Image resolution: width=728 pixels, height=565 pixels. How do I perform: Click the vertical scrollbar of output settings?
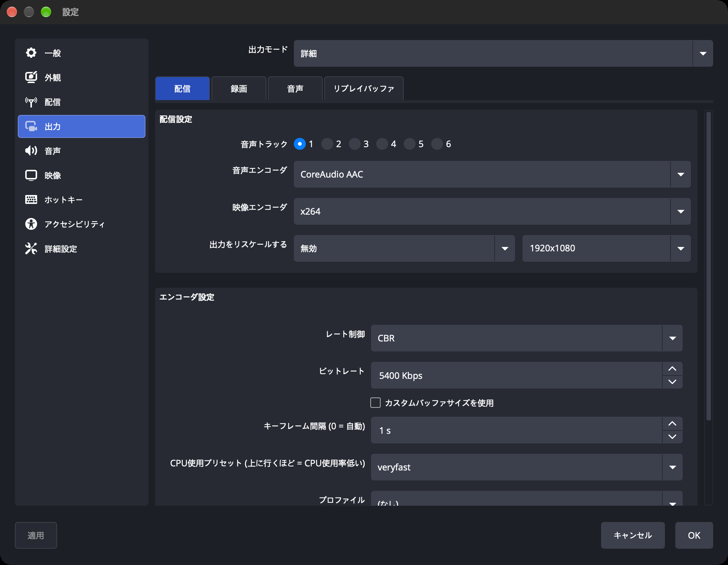tap(709, 266)
